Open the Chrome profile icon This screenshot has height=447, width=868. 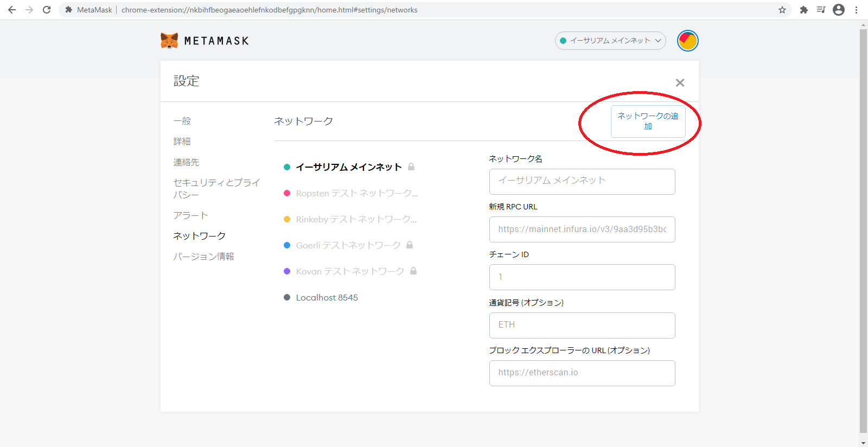[839, 10]
